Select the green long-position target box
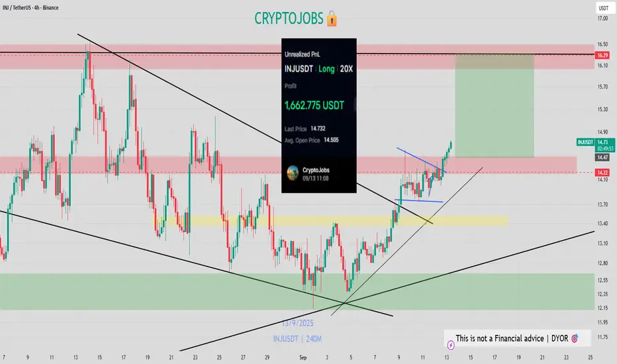 tap(495, 107)
